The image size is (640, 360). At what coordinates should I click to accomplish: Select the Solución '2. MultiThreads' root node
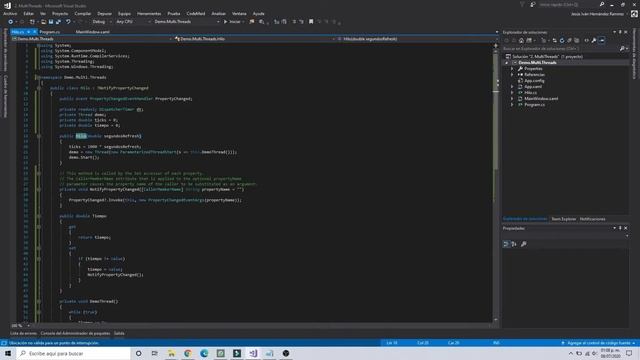coord(547,56)
